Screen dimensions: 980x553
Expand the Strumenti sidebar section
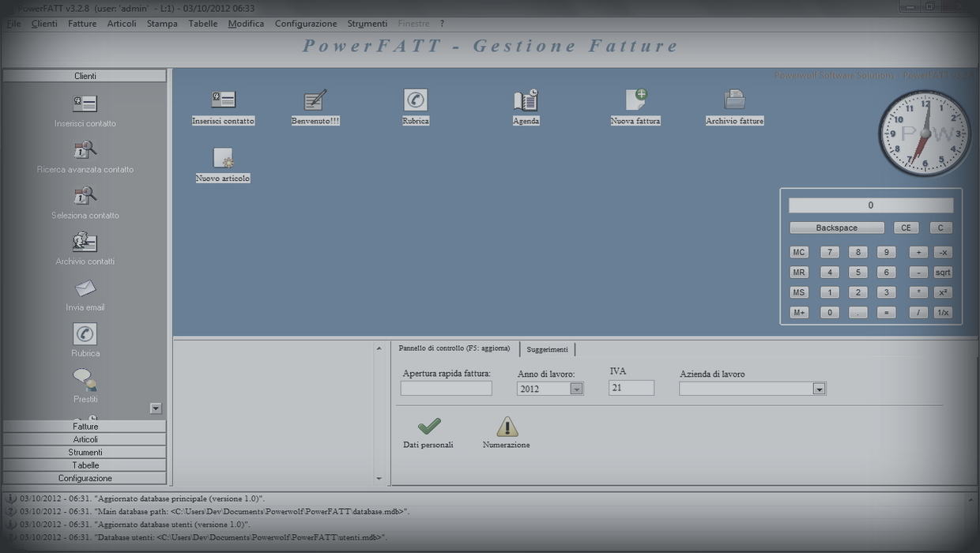pyautogui.click(x=85, y=453)
